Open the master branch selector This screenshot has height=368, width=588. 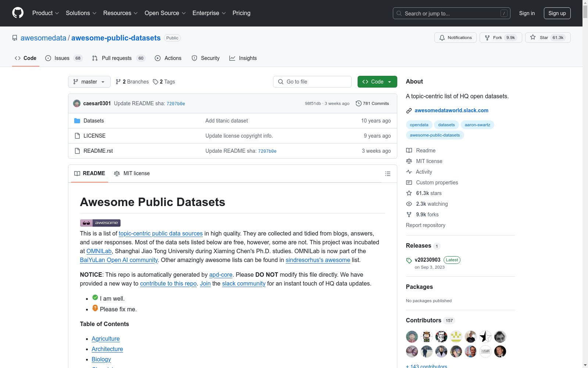click(x=89, y=82)
